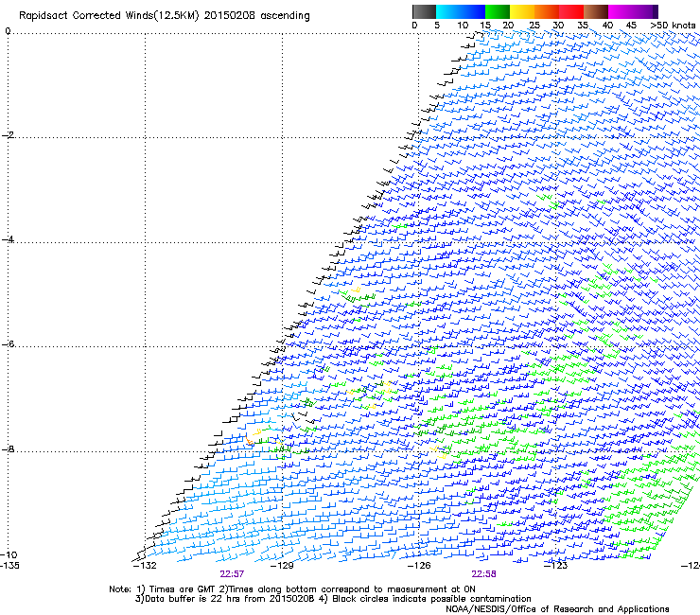Click the -8 latitude axis label
Viewport: 700px width, 615px height.
[8, 449]
